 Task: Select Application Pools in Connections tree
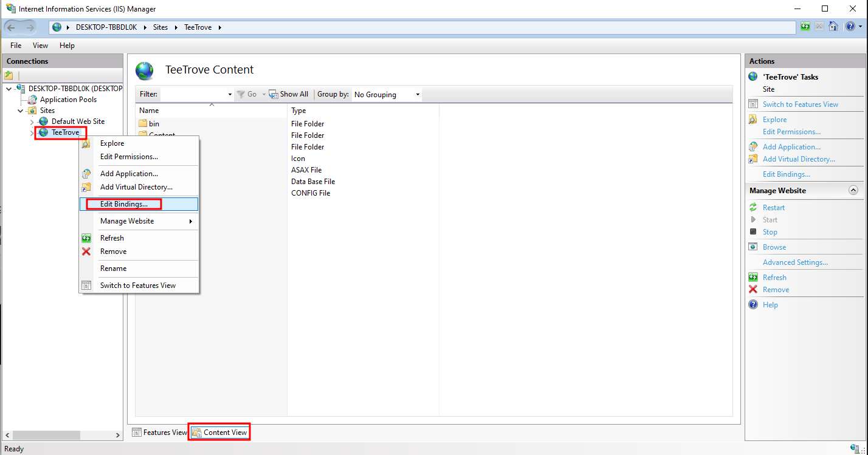[x=68, y=100]
